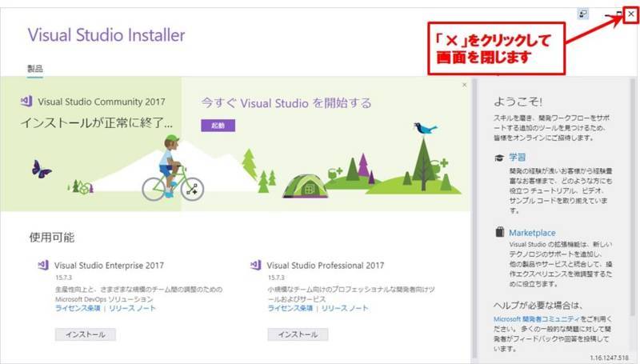Click the Visual Studio Enterprise 2017 product name
The image size is (640, 364).
109,266
